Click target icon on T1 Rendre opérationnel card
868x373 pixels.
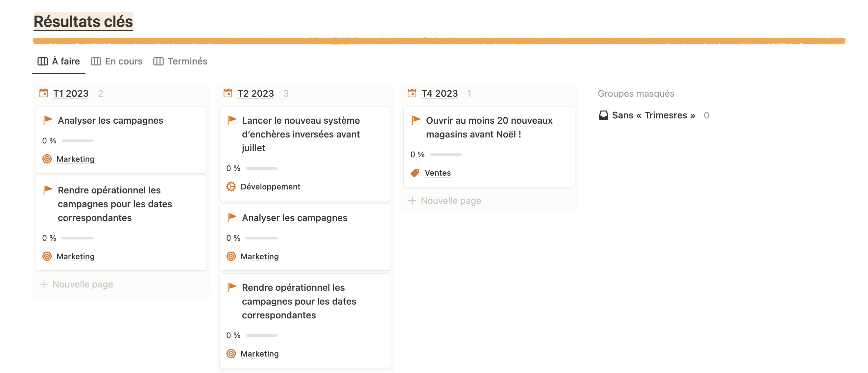pos(47,256)
